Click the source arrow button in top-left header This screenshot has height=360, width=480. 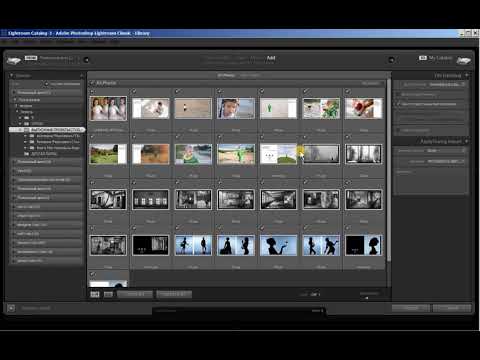pos(86,60)
